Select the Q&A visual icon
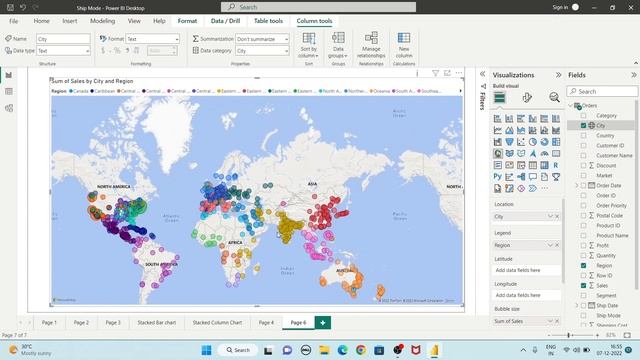Screen dimensions: 640x360 [533, 177]
